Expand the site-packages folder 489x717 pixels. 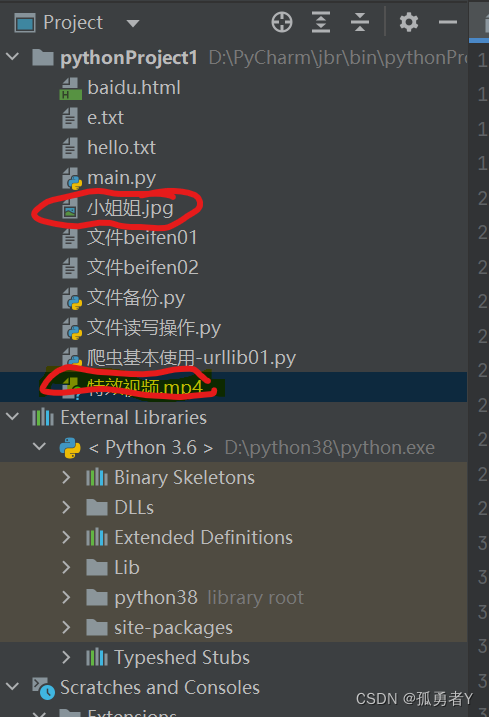click(x=66, y=627)
